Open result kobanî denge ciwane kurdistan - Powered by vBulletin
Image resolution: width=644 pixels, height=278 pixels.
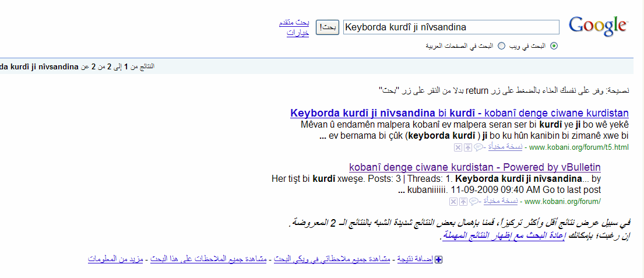[x=475, y=167]
